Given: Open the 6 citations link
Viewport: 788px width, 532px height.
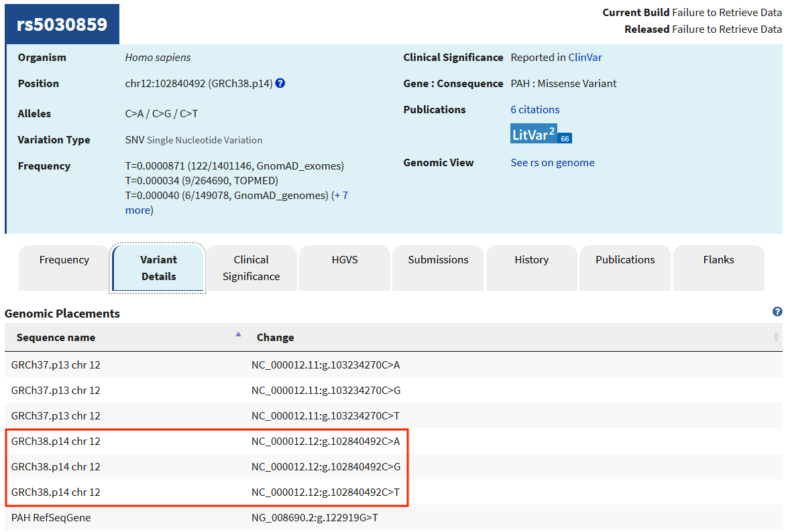Looking at the screenshot, I should [534, 109].
